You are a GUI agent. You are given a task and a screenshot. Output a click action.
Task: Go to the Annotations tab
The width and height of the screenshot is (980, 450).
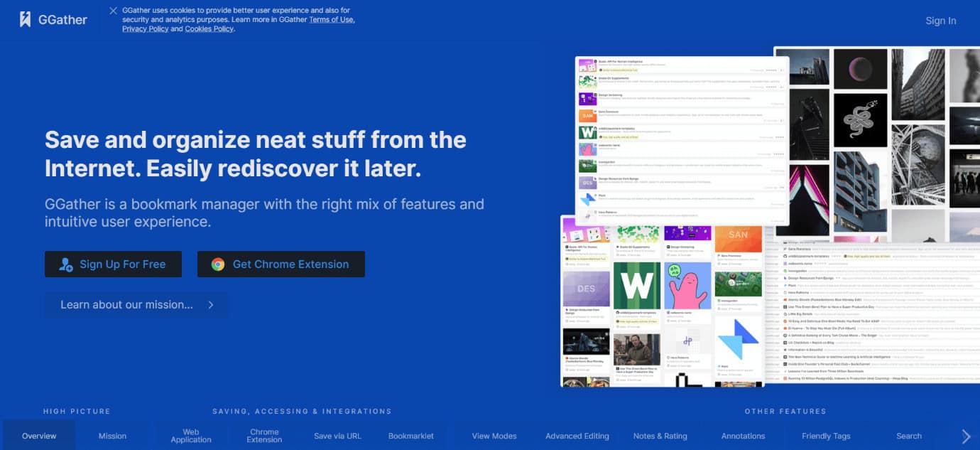click(x=743, y=436)
